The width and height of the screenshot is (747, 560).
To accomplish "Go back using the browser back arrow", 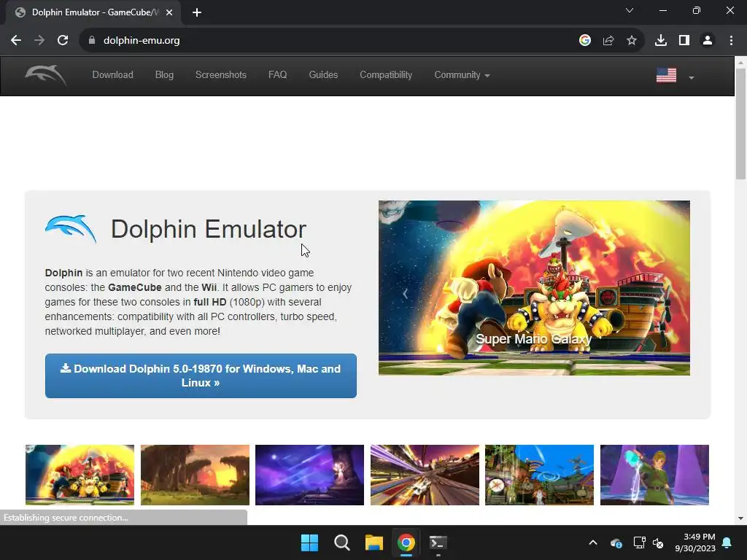I will 16,41.
